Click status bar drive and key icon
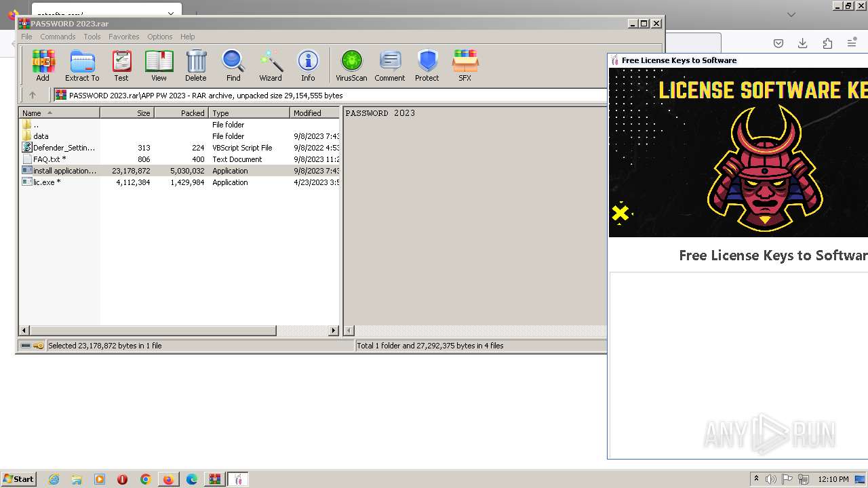The image size is (868, 488). pyautogui.click(x=32, y=346)
